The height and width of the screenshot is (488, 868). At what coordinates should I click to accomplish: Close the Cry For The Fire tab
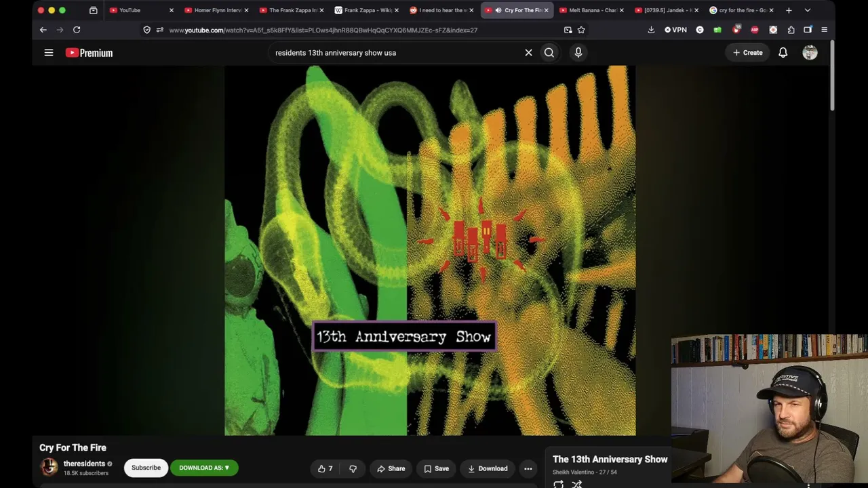546,10
